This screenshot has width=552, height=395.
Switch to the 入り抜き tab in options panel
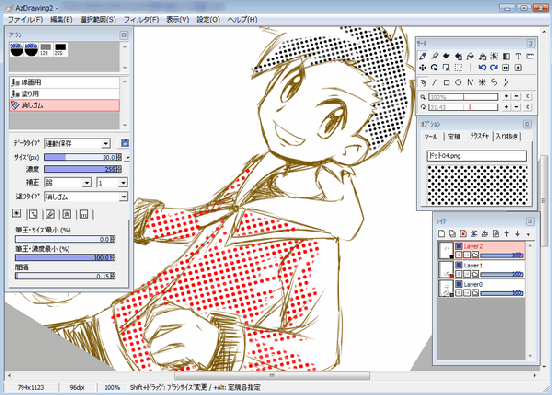coord(507,137)
